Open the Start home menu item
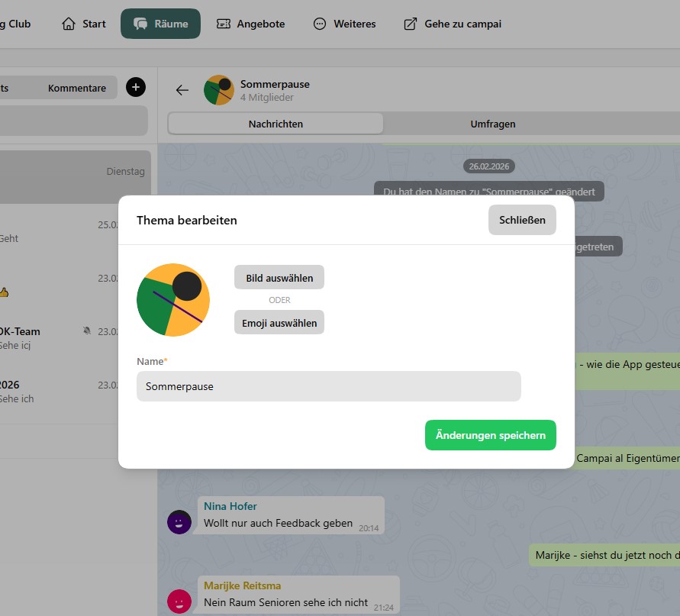This screenshot has height=616, width=680. [x=84, y=24]
